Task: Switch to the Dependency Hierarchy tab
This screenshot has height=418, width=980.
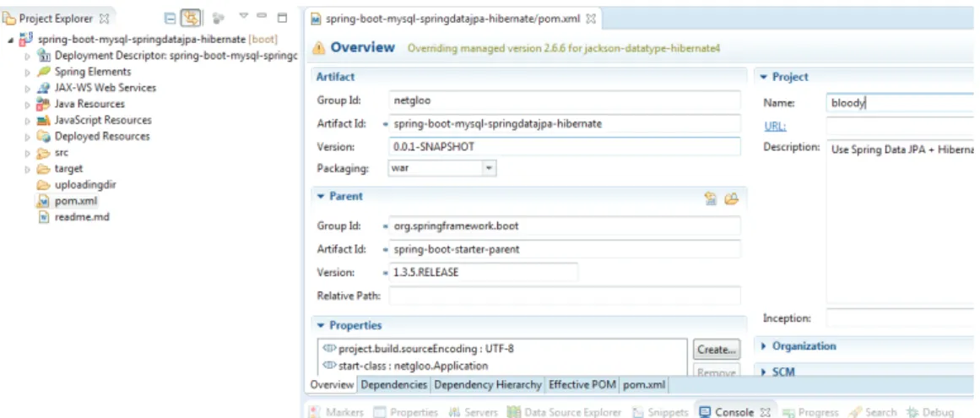Action: (x=488, y=385)
